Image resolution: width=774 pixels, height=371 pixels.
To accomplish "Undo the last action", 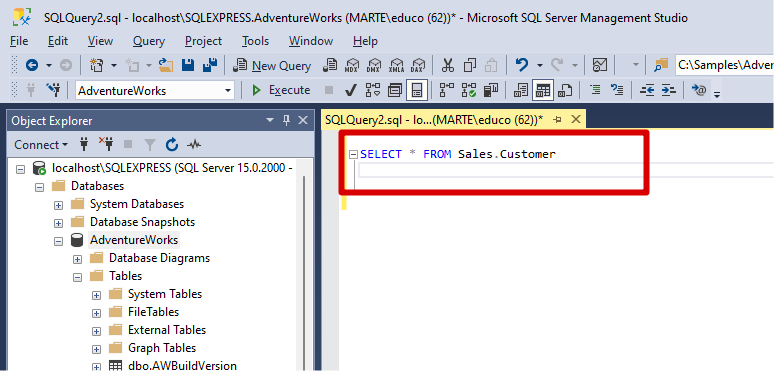I will [522, 65].
